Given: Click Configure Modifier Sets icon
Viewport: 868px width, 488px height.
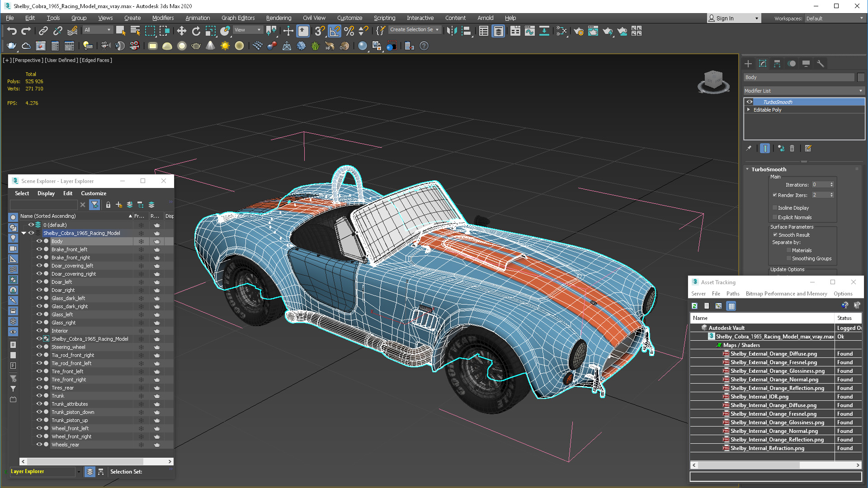Looking at the screenshot, I should [808, 148].
